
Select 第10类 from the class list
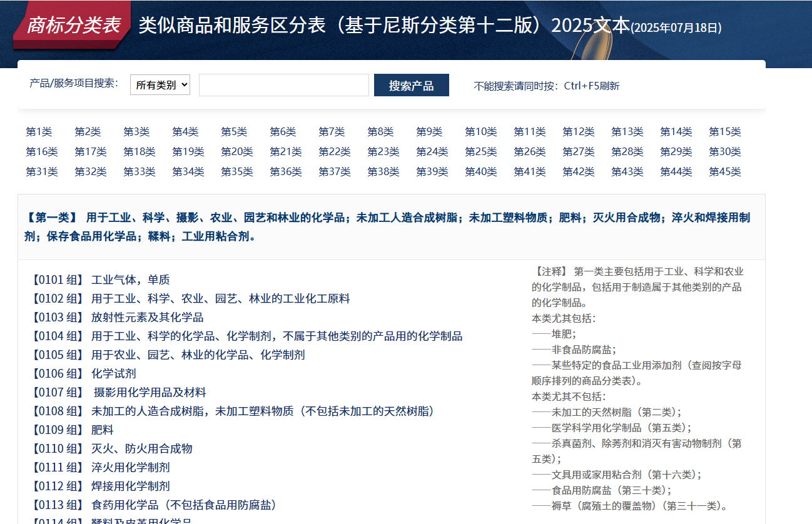tap(480, 132)
